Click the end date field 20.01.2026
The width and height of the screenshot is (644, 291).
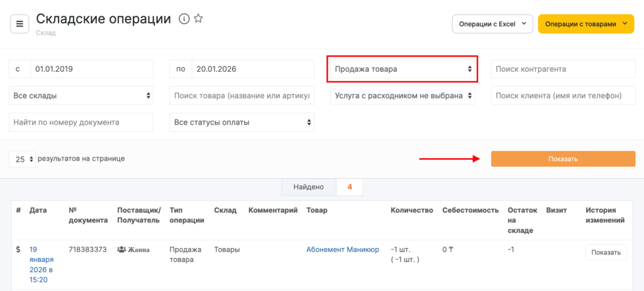point(252,69)
